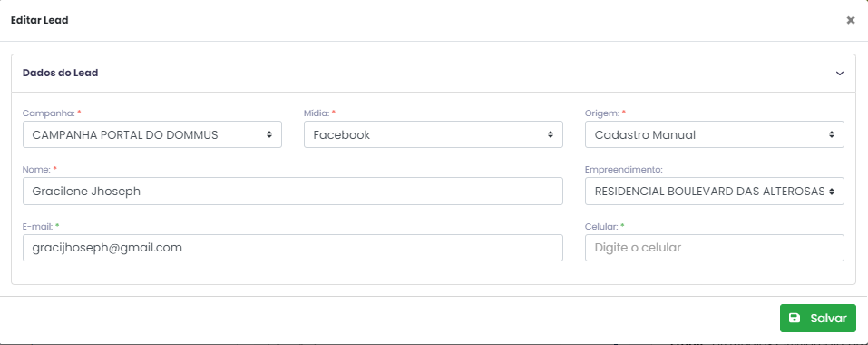
Task: Click the up-down arrows of Campanha select
Action: coord(269,134)
